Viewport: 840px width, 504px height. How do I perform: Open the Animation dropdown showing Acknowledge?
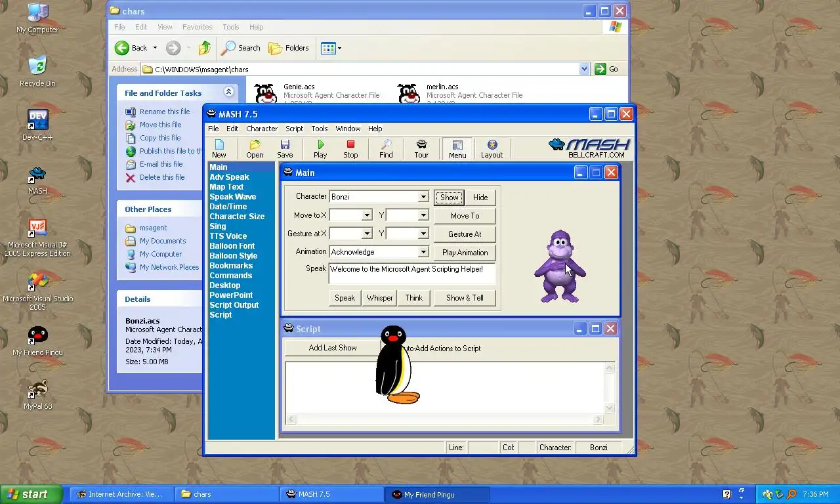pyautogui.click(x=423, y=252)
